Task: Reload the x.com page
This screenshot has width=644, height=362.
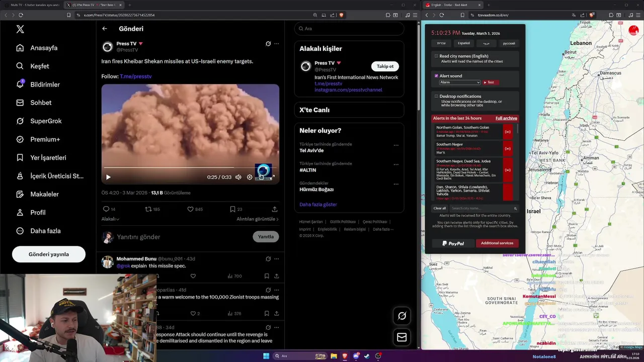Action: pos(21,15)
